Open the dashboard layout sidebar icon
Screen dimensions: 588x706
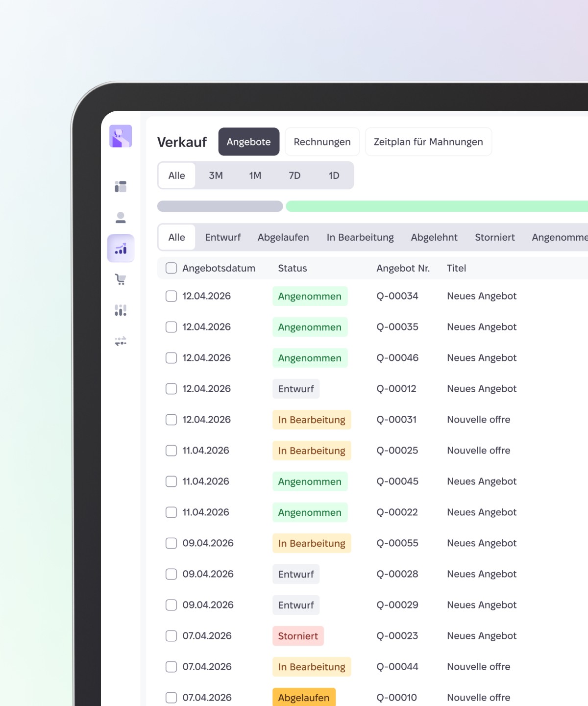[121, 186]
